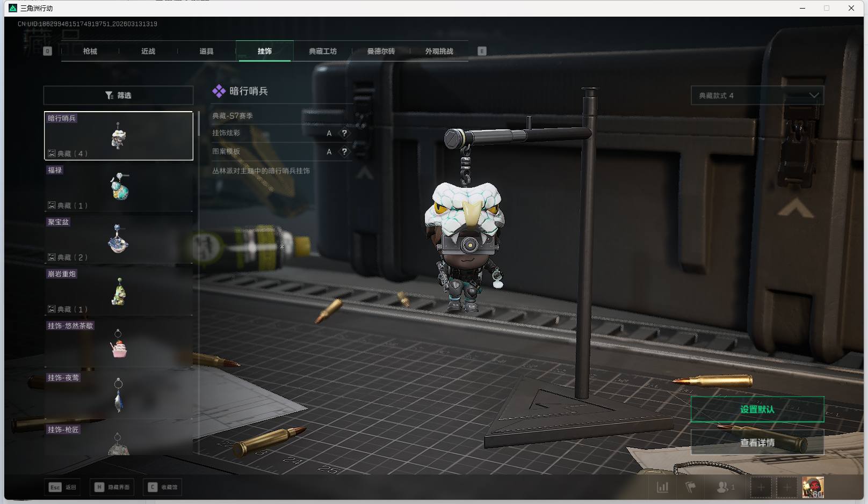Screen dimensions: 868x504
Task: Click the Esc 返回 button
Action: (x=63, y=487)
